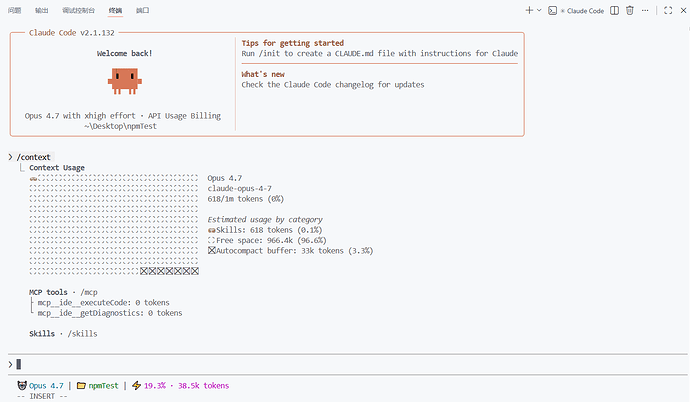Click the 'Context Usage' heading
The width and height of the screenshot is (690, 402).
point(57,168)
